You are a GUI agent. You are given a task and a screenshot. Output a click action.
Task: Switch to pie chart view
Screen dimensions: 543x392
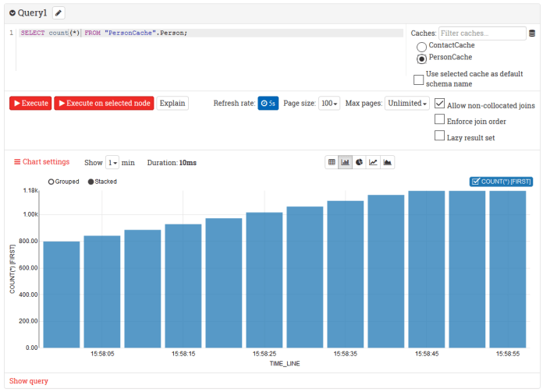359,162
